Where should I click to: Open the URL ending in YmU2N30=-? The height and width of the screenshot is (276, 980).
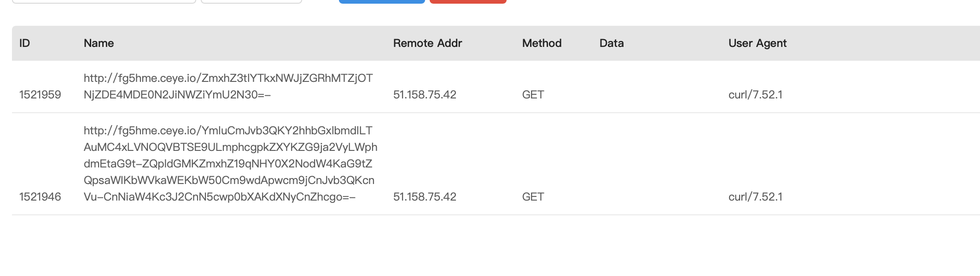point(228,86)
